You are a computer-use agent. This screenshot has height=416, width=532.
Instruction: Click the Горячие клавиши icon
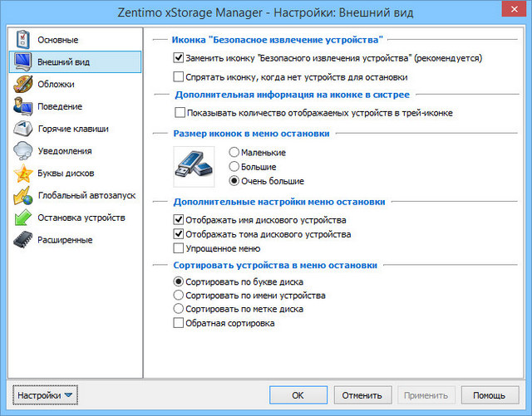point(22,129)
